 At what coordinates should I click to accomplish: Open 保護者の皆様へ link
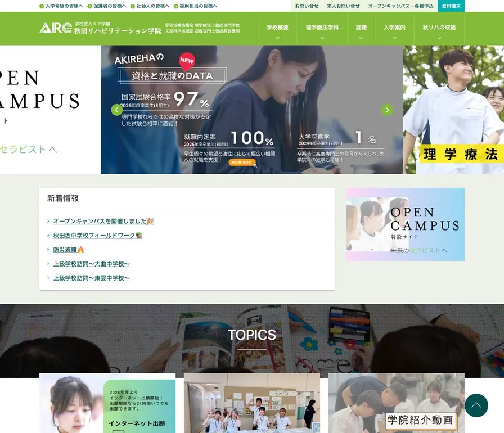click(110, 6)
